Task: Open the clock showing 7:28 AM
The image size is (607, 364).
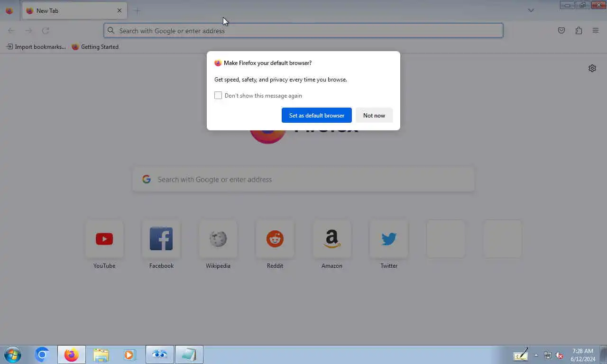Action: click(x=583, y=355)
